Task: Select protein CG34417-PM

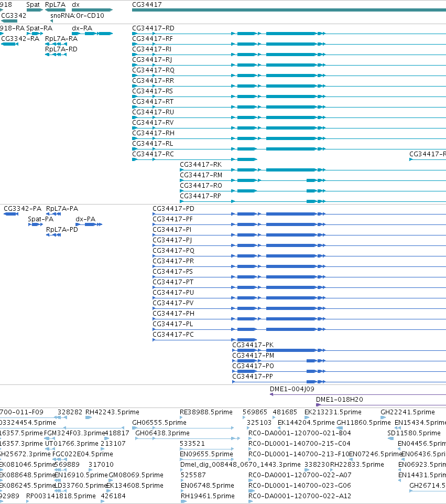Action: [253, 356]
